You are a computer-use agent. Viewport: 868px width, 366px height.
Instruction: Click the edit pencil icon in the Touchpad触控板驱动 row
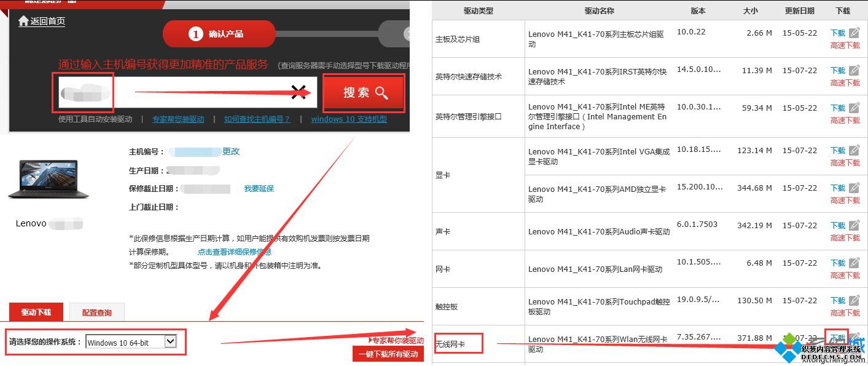(854, 300)
